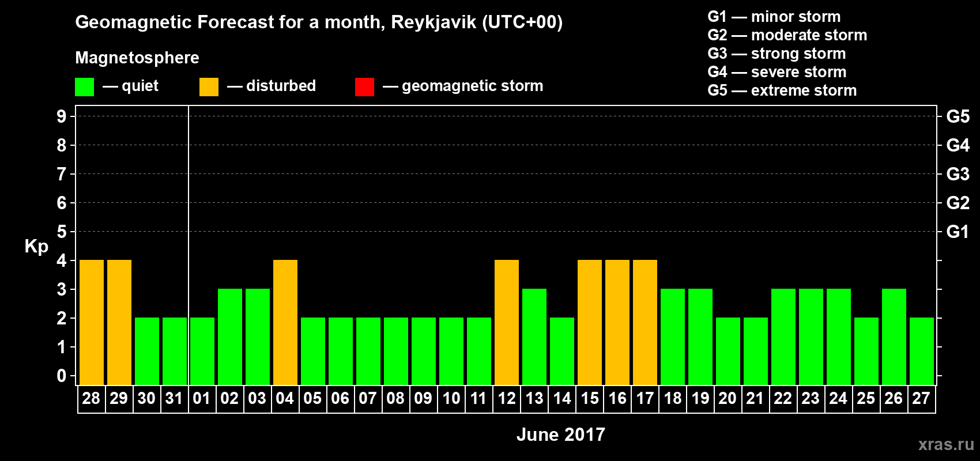Click the orange bar above date 28

tap(92, 322)
